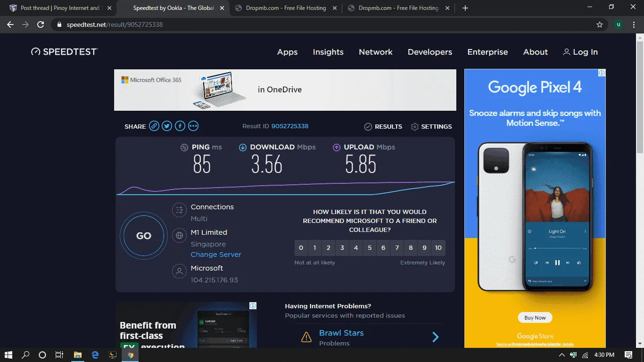Image resolution: width=644 pixels, height=362 pixels.
Task: Open the RESULTS history button
Action: coord(383,126)
